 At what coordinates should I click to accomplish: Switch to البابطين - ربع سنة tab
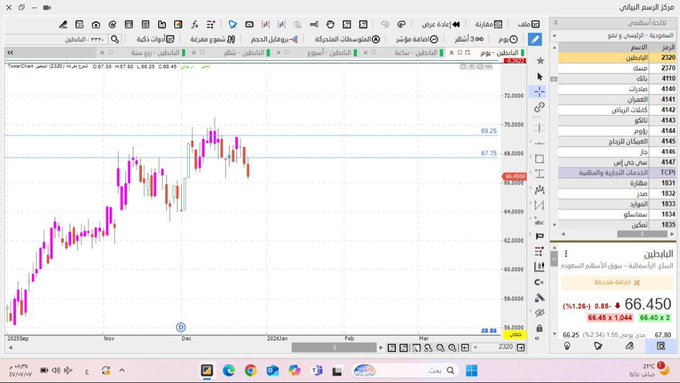[158, 53]
